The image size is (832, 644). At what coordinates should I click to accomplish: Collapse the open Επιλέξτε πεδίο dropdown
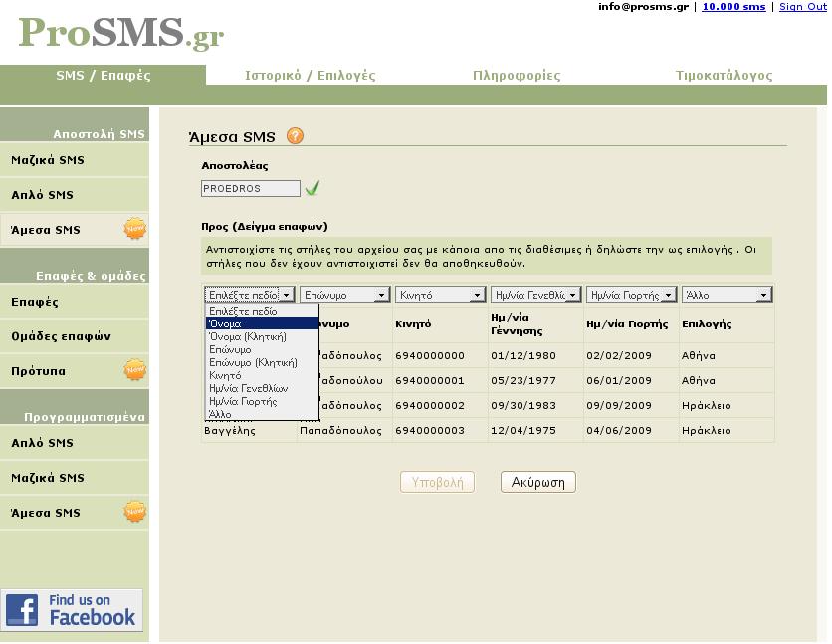coord(250,295)
